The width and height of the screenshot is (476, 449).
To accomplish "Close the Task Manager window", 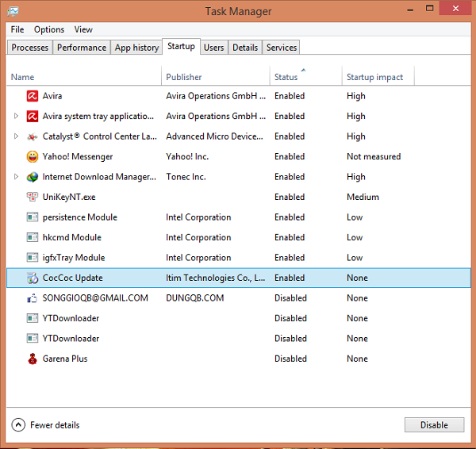I will pyautogui.click(x=455, y=9).
